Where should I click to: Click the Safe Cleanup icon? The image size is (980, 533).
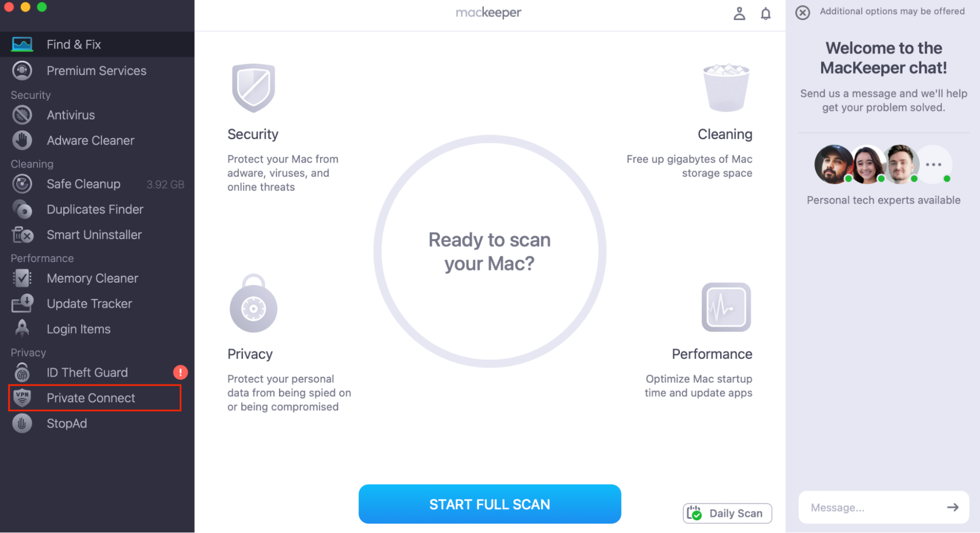click(24, 184)
